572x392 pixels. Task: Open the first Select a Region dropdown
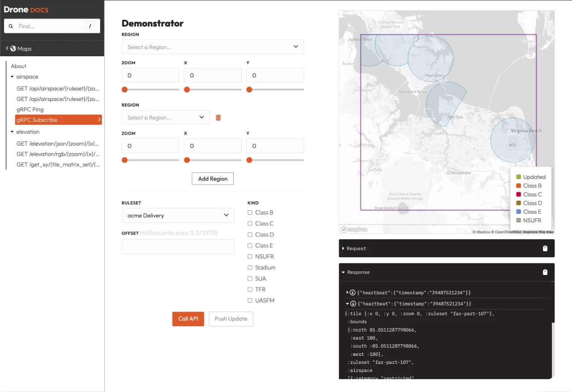pos(213,47)
